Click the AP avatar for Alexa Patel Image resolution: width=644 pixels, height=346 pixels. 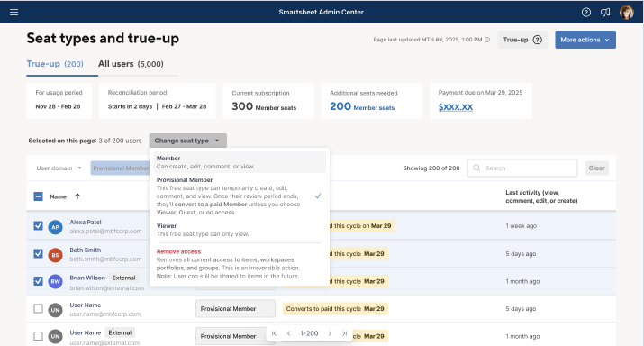[x=56, y=227]
